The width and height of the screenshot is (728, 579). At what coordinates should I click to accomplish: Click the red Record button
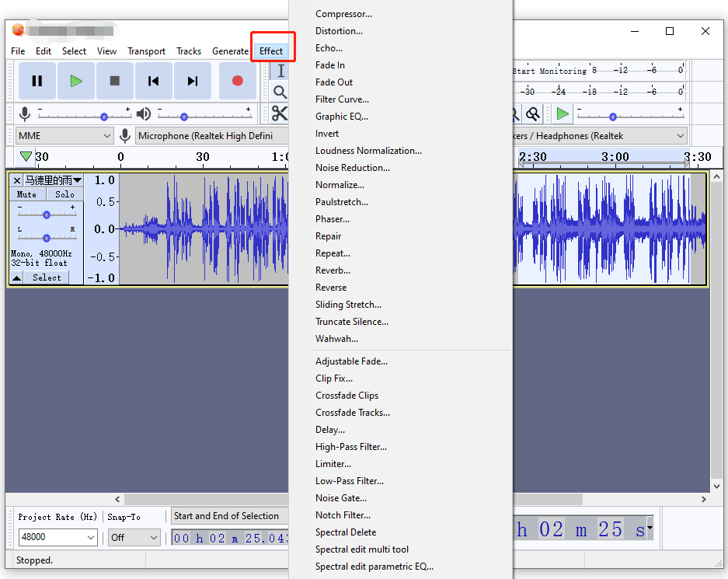point(237,82)
